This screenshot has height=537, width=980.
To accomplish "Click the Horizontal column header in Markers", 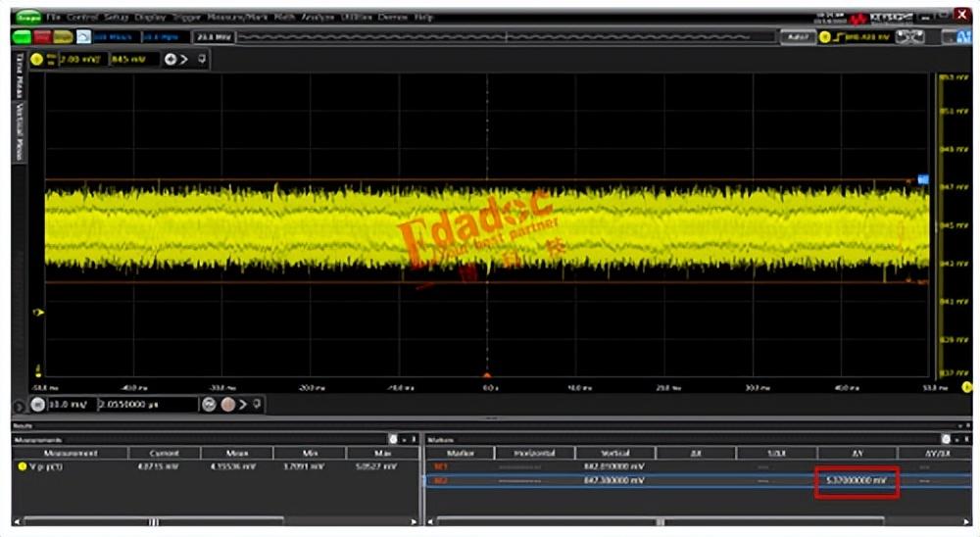I will (534, 454).
